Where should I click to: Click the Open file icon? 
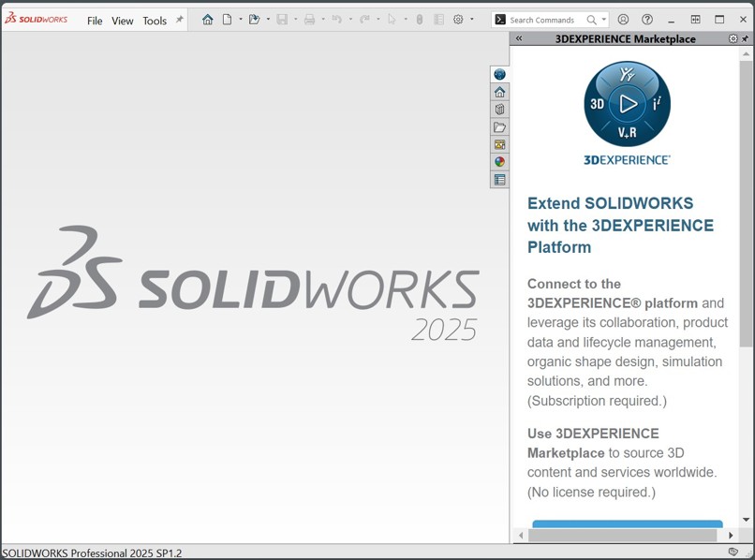(254, 20)
